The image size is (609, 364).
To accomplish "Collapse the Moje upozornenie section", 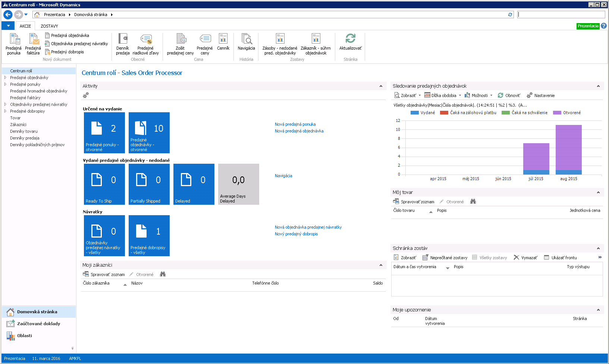I will click(598, 310).
